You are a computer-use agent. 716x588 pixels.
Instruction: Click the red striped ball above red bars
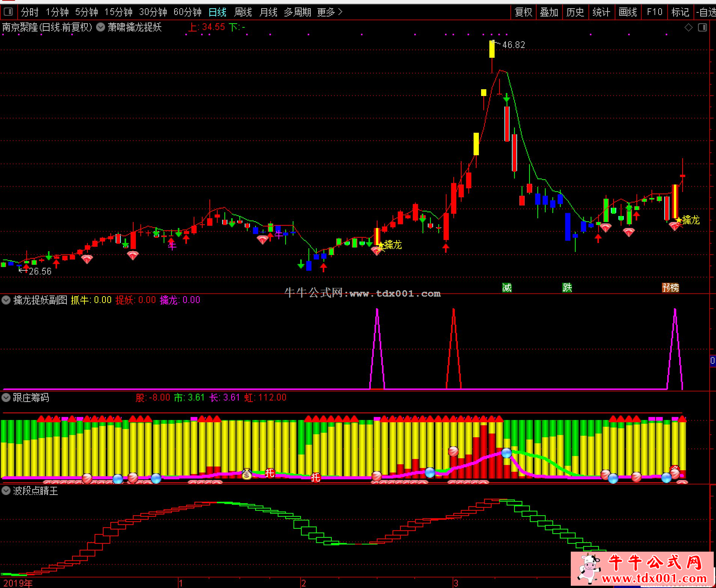tap(453, 451)
